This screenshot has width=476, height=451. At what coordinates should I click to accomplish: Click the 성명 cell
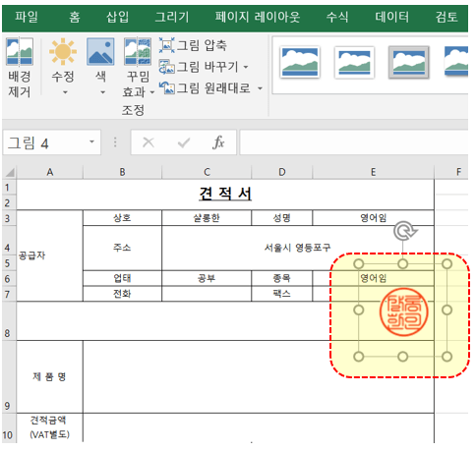(282, 218)
